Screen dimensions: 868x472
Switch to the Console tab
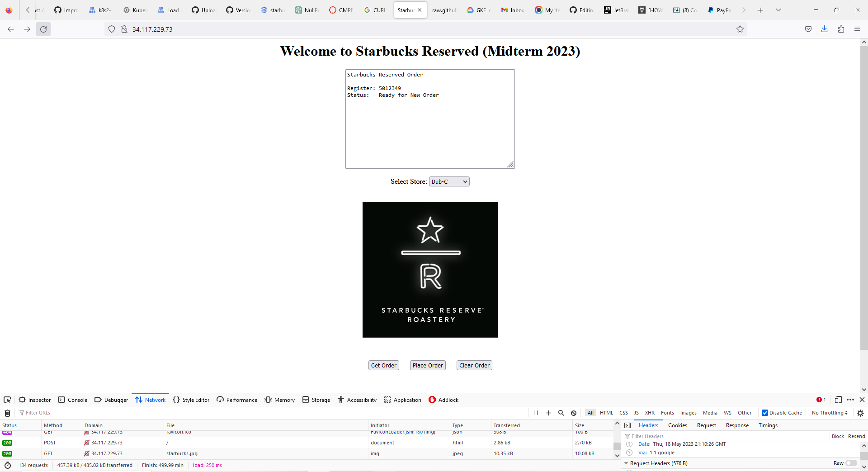72,400
